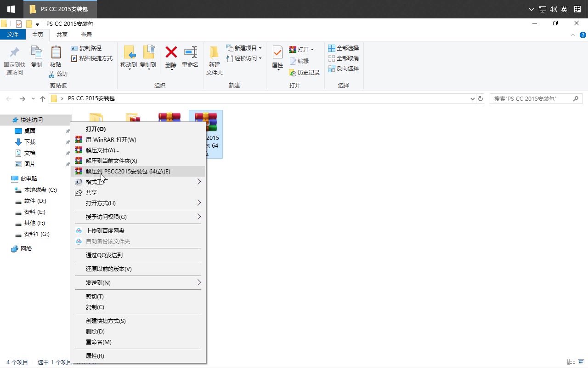
Task: Click 反向选择 to invert the selection
Action: pos(344,68)
